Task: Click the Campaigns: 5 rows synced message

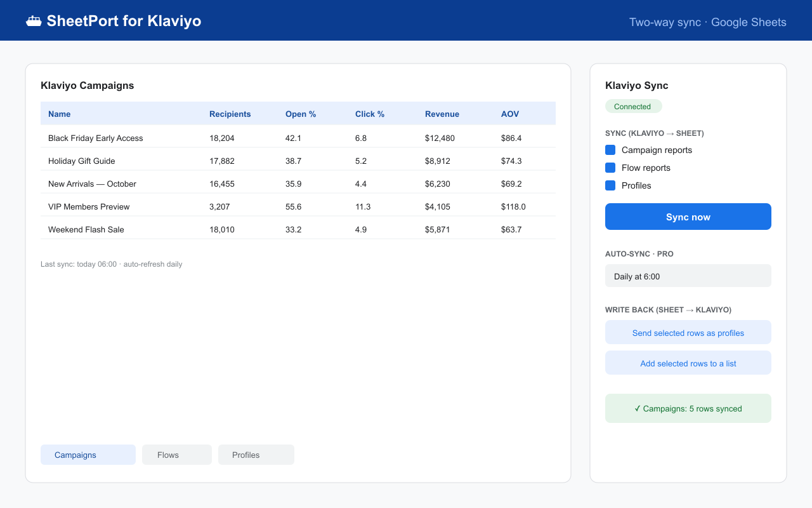Action: tap(688, 408)
